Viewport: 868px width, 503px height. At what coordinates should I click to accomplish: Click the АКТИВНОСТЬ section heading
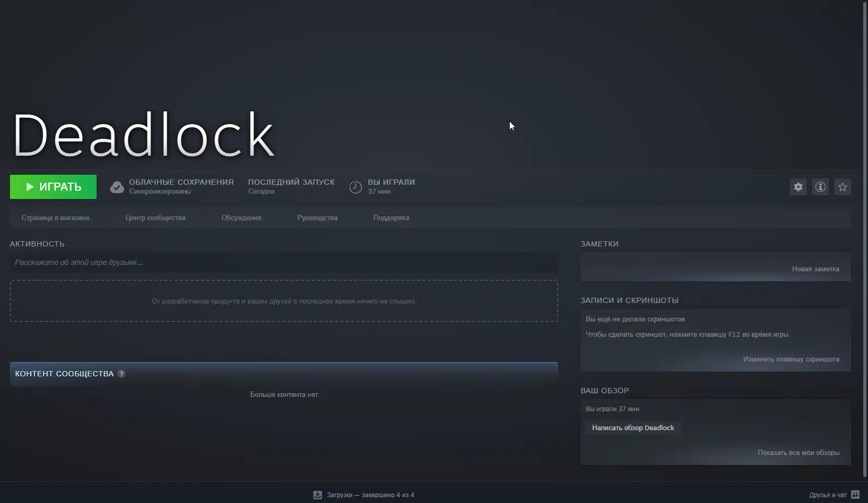tap(37, 244)
